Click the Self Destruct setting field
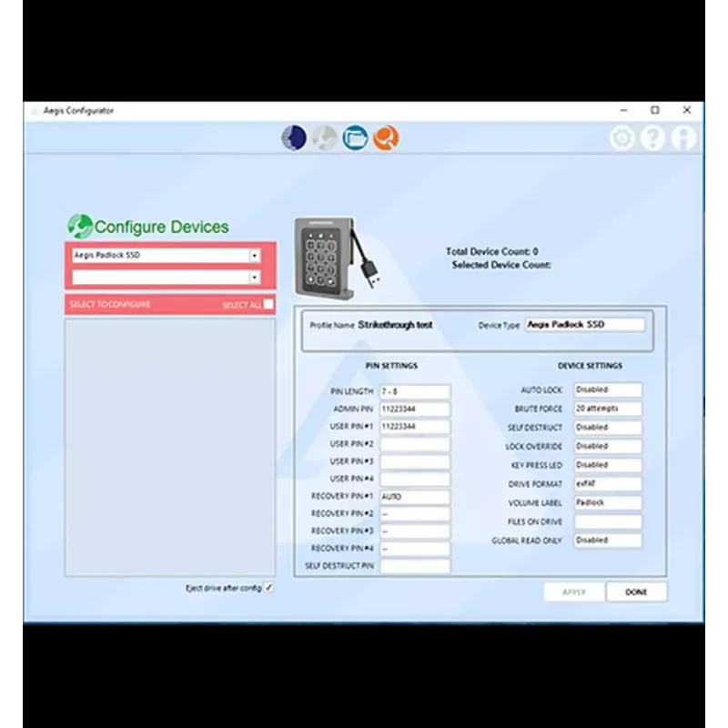The height and width of the screenshot is (728, 728). point(608,427)
